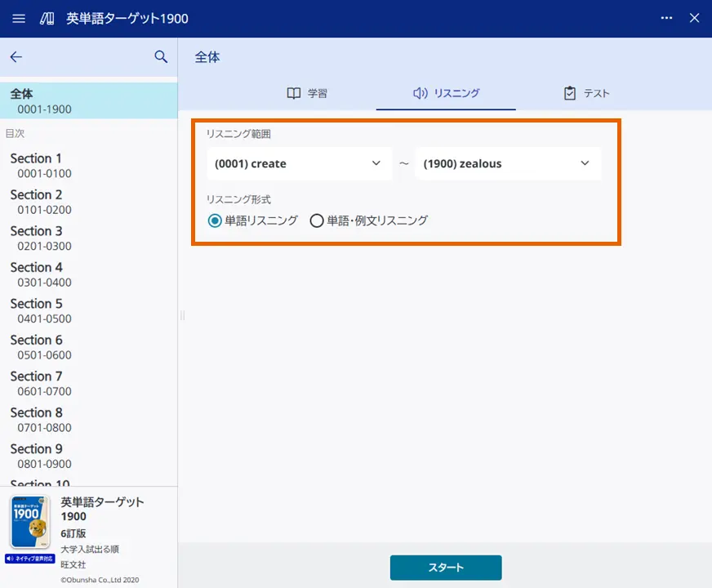
Task: Select 全体 0001-1900 in the sidebar
Action: click(88, 100)
